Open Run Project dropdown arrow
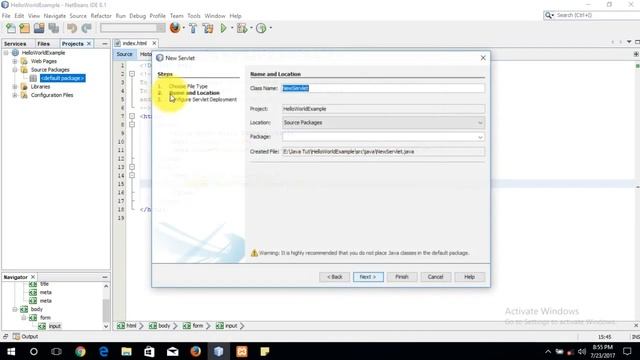 [x=232, y=28]
